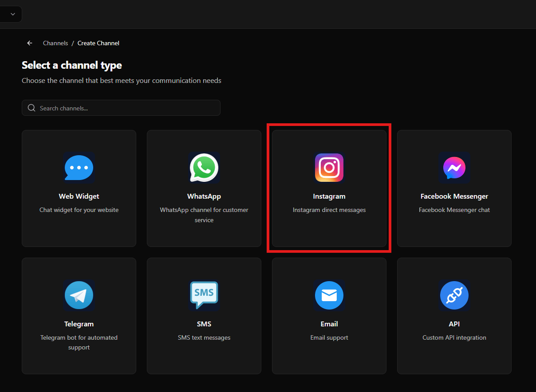The width and height of the screenshot is (536, 392).
Task: Select the WhatsApp card title
Action: coord(204,196)
